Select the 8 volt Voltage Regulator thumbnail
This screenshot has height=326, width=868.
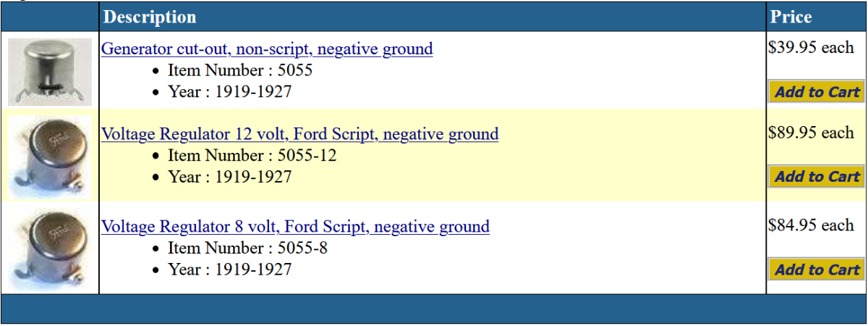coord(50,249)
